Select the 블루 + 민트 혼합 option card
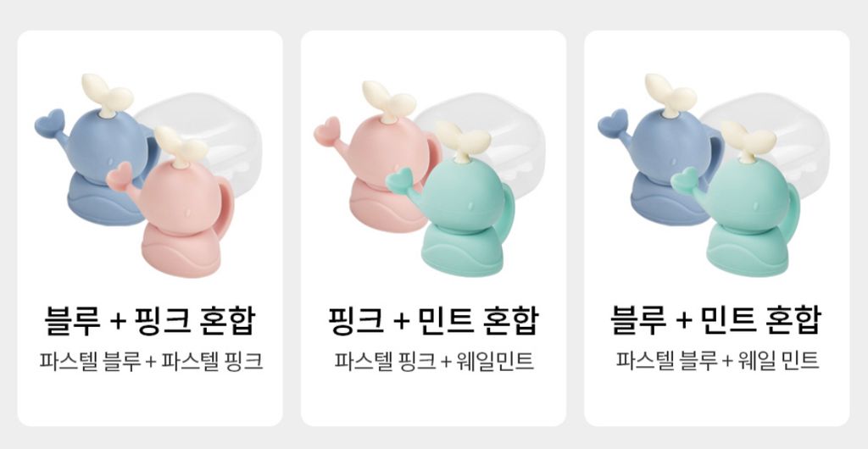 click(717, 229)
